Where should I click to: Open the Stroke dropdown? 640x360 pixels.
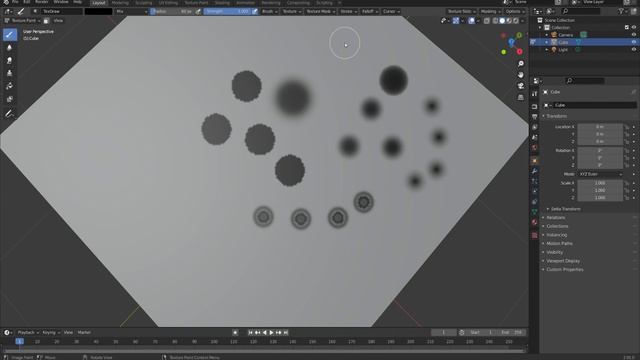[x=348, y=11]
